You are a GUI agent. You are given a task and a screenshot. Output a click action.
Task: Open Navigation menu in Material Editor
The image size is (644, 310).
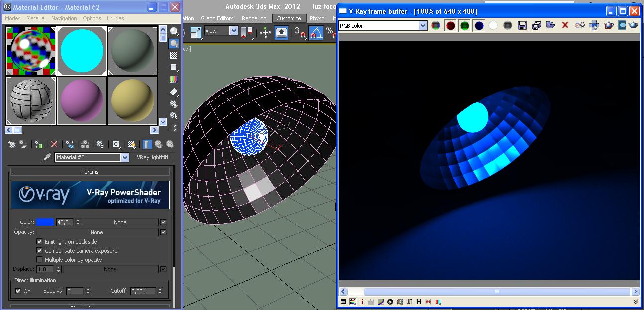pos(64,18)
